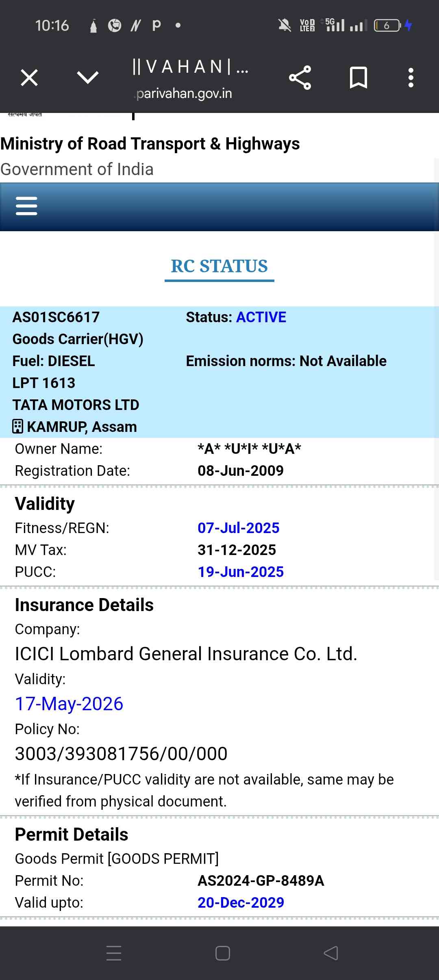Close the in-app browser with X
The image size is (439, 980).
point(29,78)
